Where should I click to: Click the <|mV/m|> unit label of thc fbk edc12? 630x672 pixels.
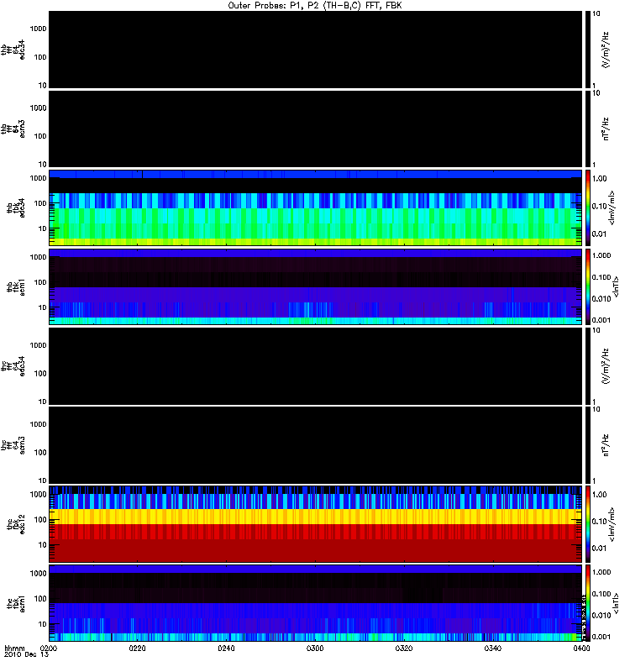(x=612, y=524)
